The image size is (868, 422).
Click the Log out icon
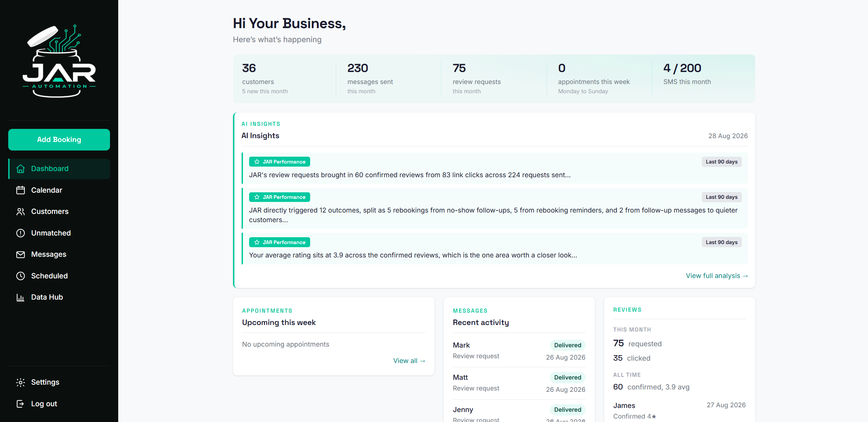tap(21, 404)
